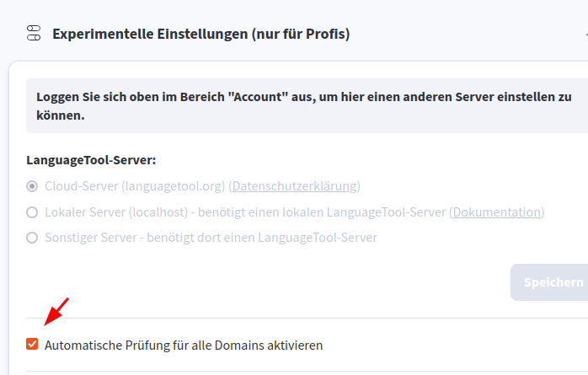Click 'benötigt einen lokalen LanguageTool-Server' description text
The image size is (588, 375).
point(322,212)
